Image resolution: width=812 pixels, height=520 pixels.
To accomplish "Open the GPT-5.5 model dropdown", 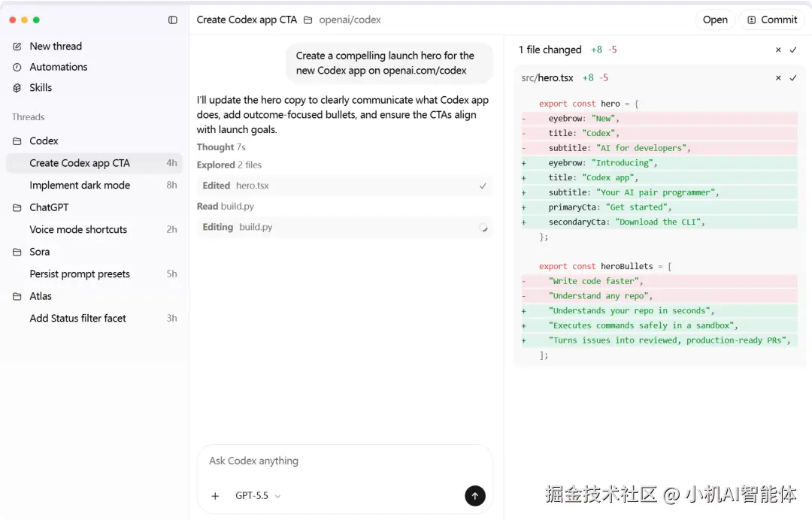I will point(257,495).
